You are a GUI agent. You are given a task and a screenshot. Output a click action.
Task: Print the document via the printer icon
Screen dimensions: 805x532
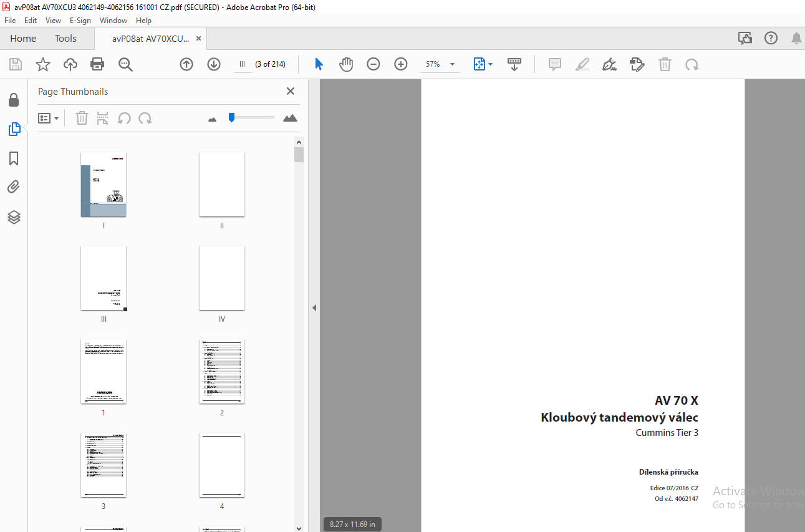pyautogui.click(x=97, y=64)
